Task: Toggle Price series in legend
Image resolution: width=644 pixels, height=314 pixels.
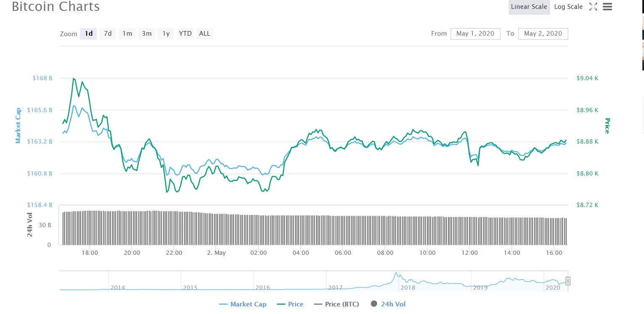Action: click(x=290, y=304)
